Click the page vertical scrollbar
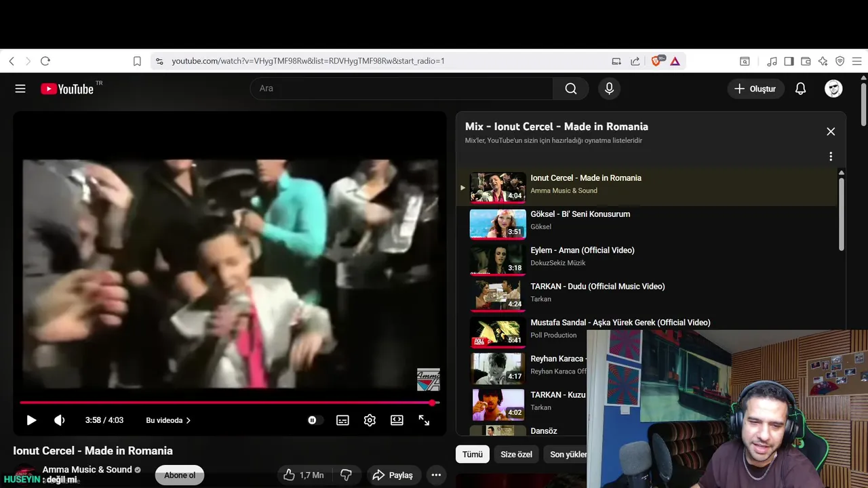 coord(863,104)
